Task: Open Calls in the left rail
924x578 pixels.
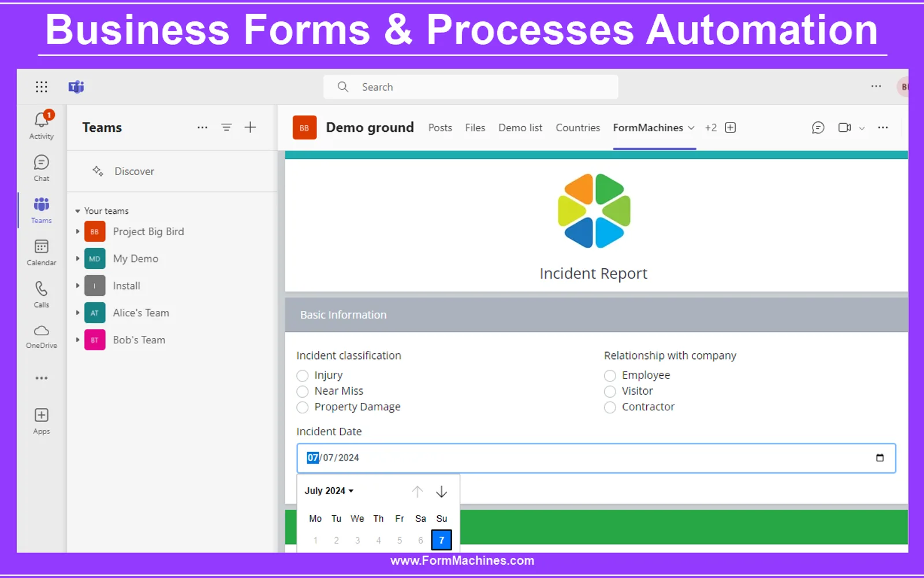Action: click(42, 294)
